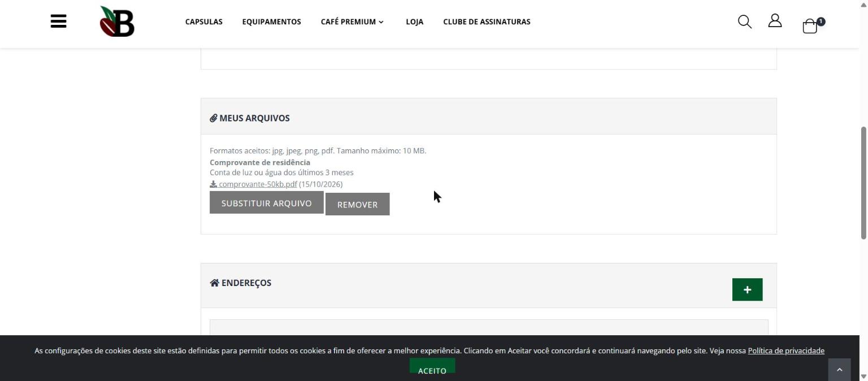Click the 'Formatos aceitos' info text
Screen dimensions: 868x381
(x=318, y=151)
